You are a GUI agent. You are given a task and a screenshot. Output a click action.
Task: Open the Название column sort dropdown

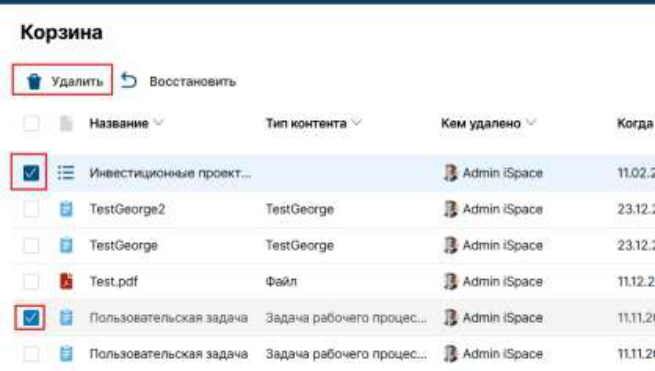[159, 123]
